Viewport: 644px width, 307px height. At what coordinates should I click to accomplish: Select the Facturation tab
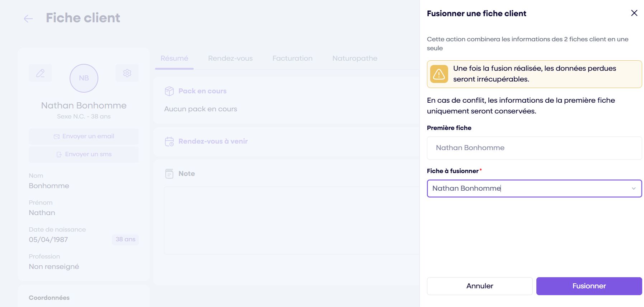click(292, 59)
